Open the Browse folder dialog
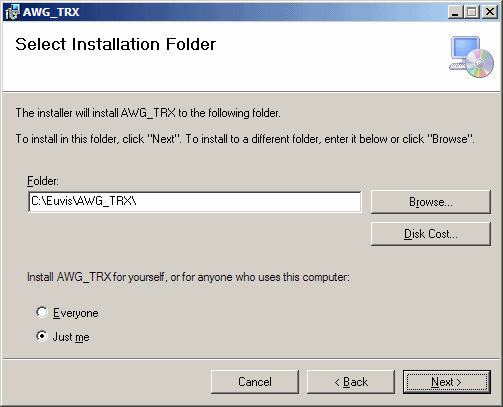The height and width of the screenshot is (407, 503). 431,202
